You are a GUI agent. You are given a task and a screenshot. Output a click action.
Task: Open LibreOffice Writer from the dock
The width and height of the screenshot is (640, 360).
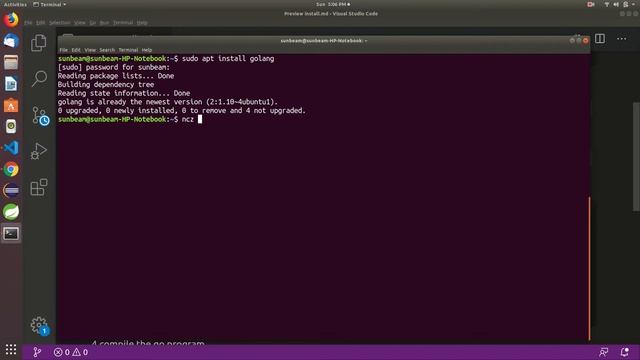pyautogui.click(x=11, y=84)
